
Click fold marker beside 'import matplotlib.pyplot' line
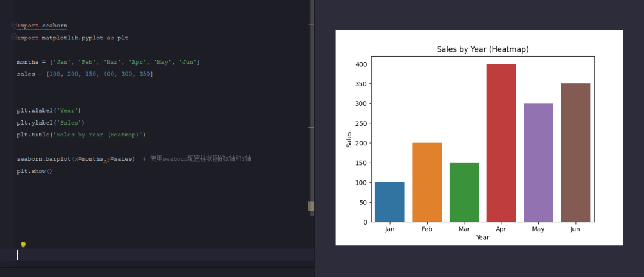point(14,38)
